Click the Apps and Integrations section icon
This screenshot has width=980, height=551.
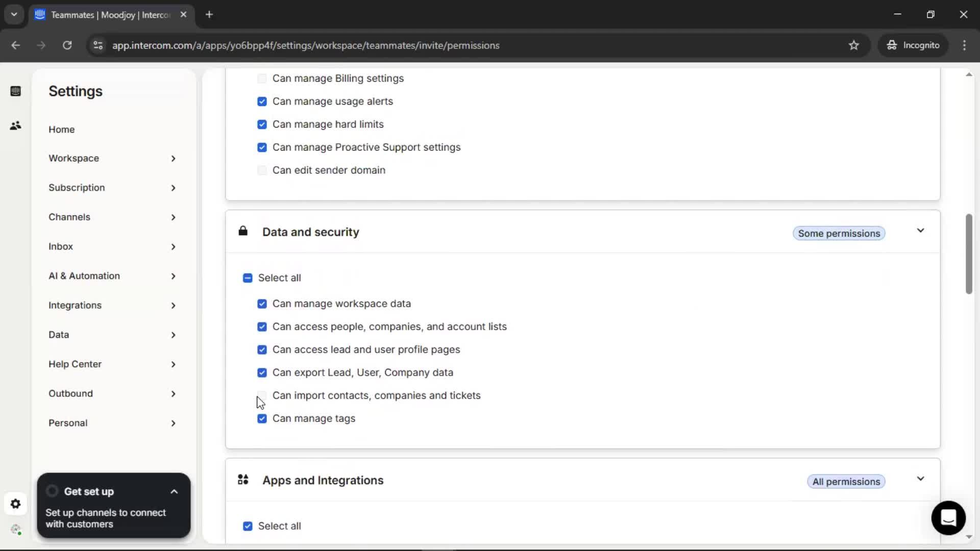point(243,480)
